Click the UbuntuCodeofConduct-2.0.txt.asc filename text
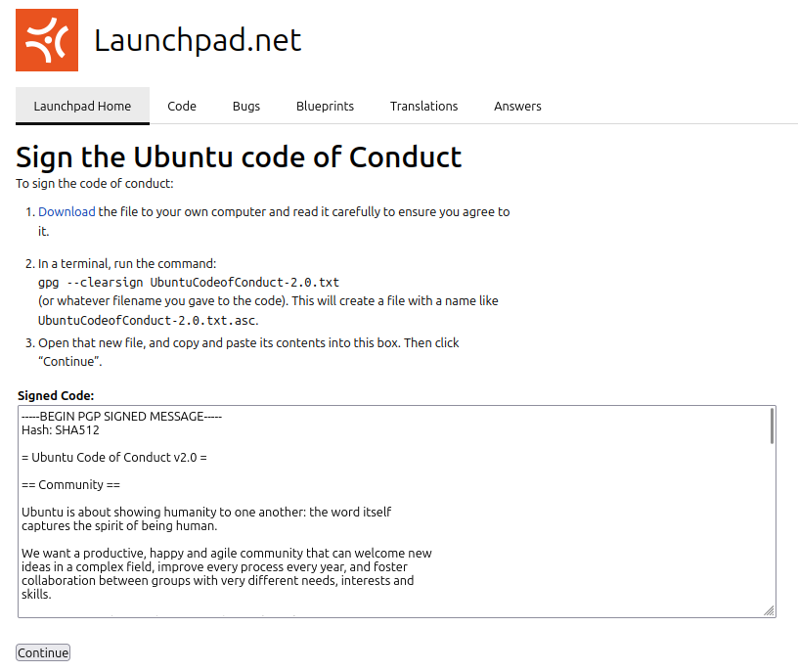The width and height of the screenshot is (798, 672). tap(148, 320)
